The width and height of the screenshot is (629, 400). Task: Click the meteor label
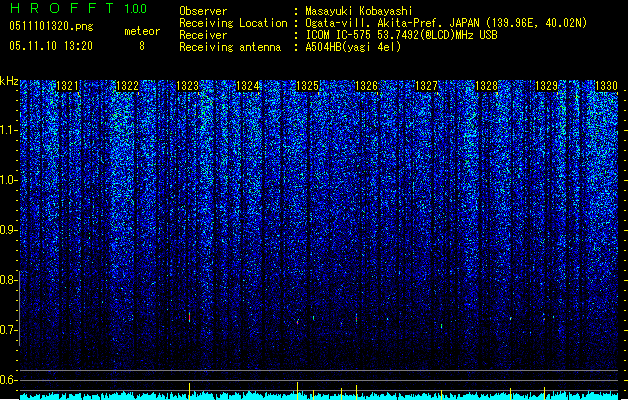coord(142,31)
